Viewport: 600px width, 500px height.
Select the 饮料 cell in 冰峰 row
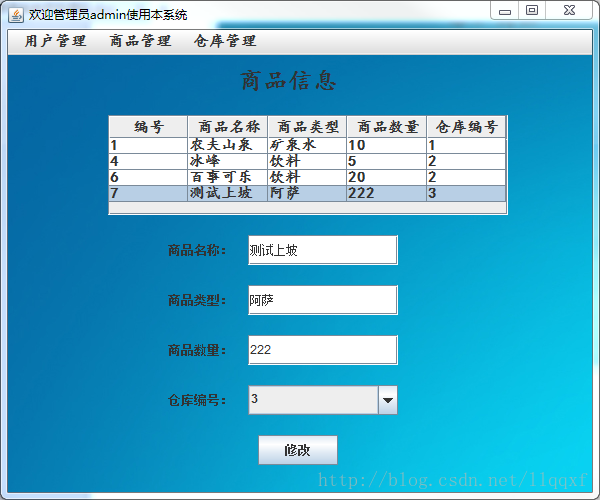[x=307, y=161]
